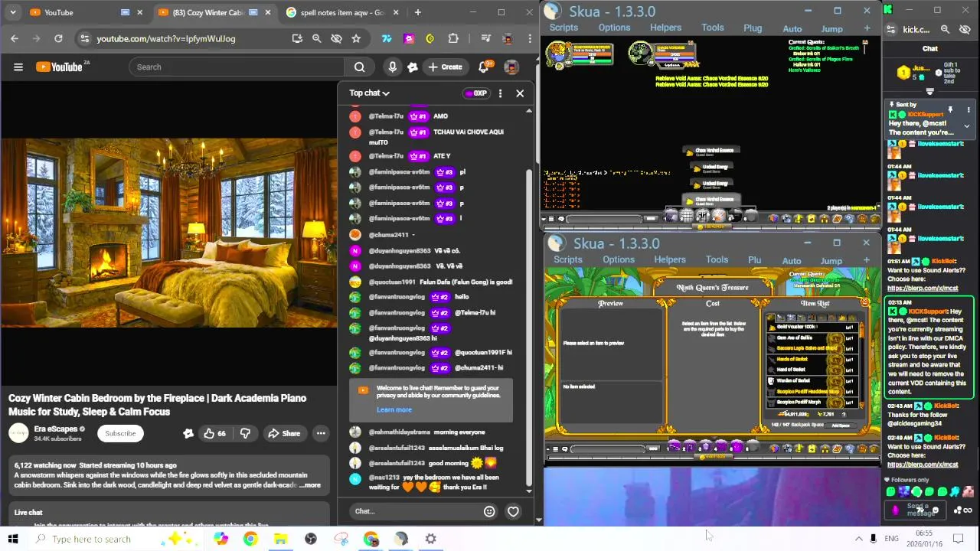Open Era eScapes channel avatar

18,433
